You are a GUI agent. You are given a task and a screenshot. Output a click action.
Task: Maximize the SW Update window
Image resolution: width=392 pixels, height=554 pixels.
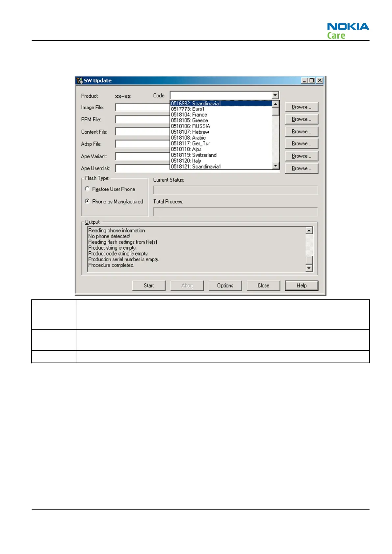pyautogui.click(x=312, y=81)
